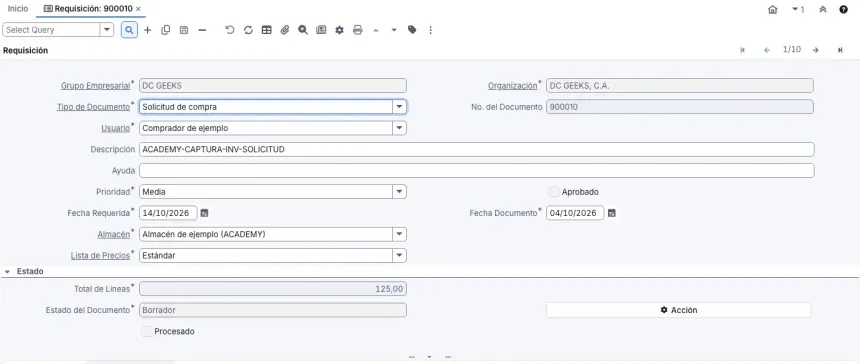The height and width of the screenshot is (364, 860).
Task: Click the Refresh icon in toolbar
Action: point(248,30)
